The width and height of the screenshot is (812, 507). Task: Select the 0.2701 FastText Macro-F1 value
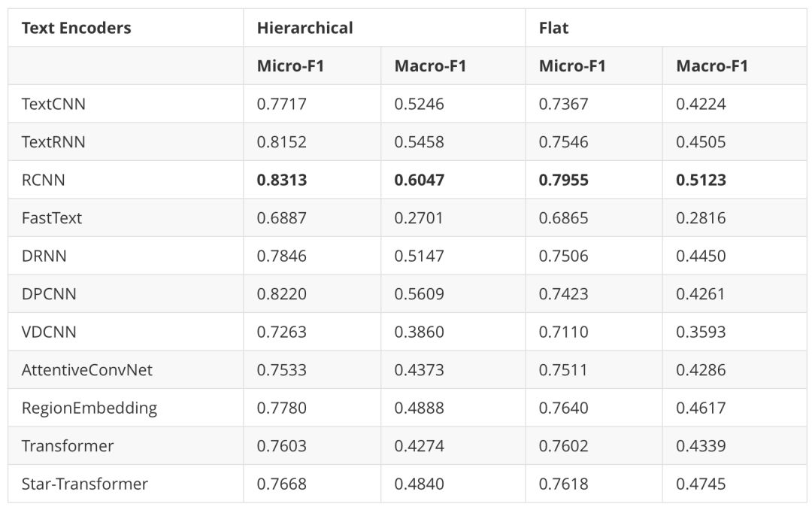(419, 218)
